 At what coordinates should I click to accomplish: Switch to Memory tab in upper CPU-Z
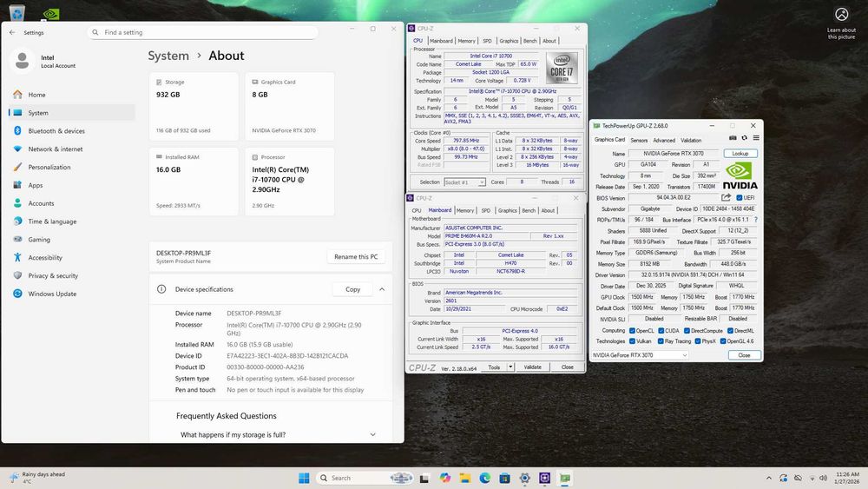click(x=467, y=41)
